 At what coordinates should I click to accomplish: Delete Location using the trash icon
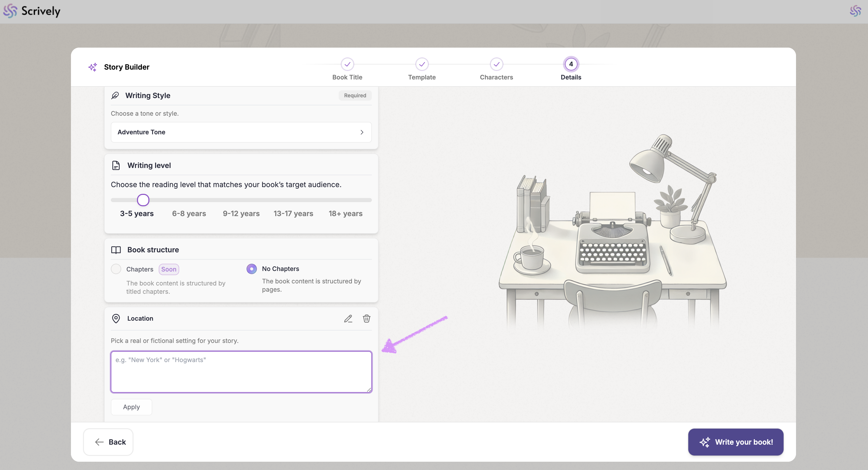coord(367,319)
